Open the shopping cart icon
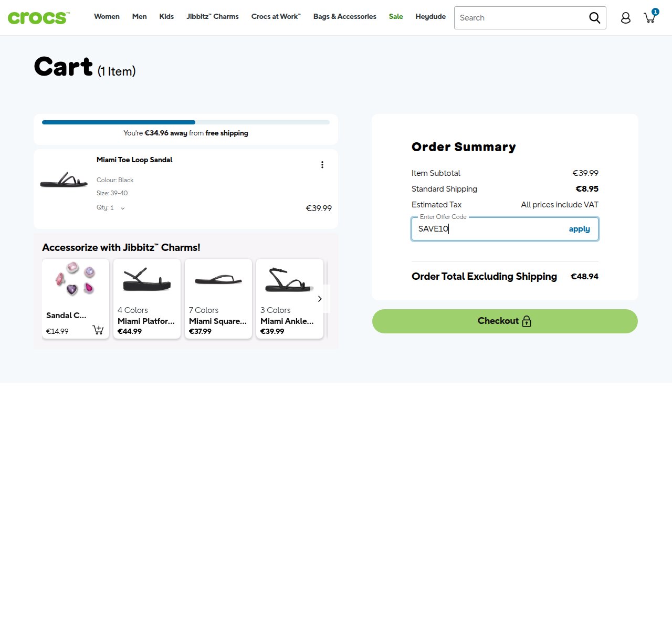This screenshot has width=672, height=630. click(x=650, y=17)
